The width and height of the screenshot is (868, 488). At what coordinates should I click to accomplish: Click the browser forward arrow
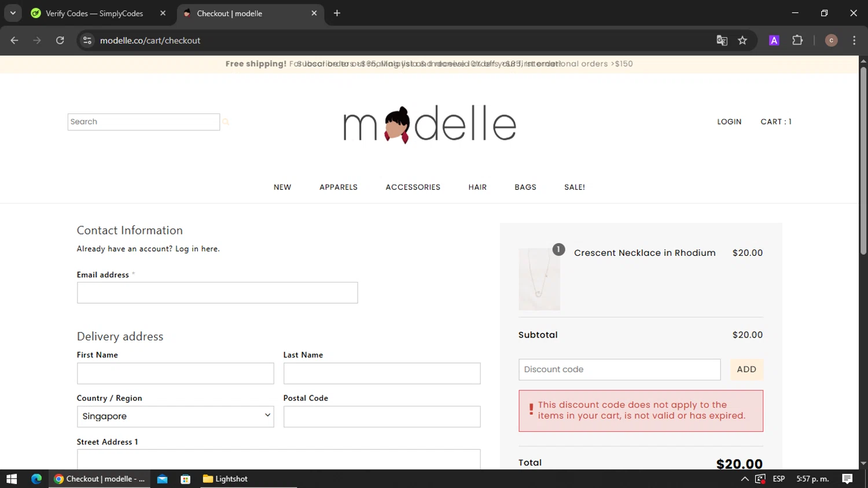coord(37,41)
